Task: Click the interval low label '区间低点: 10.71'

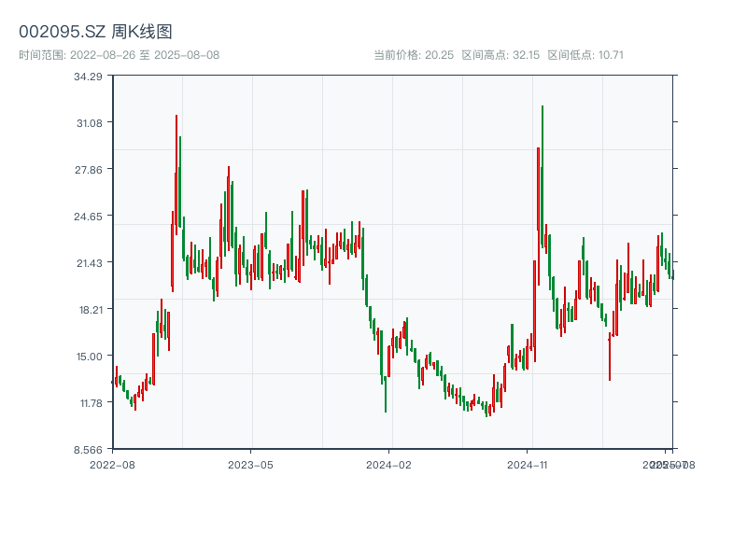Action: point(585,55)
